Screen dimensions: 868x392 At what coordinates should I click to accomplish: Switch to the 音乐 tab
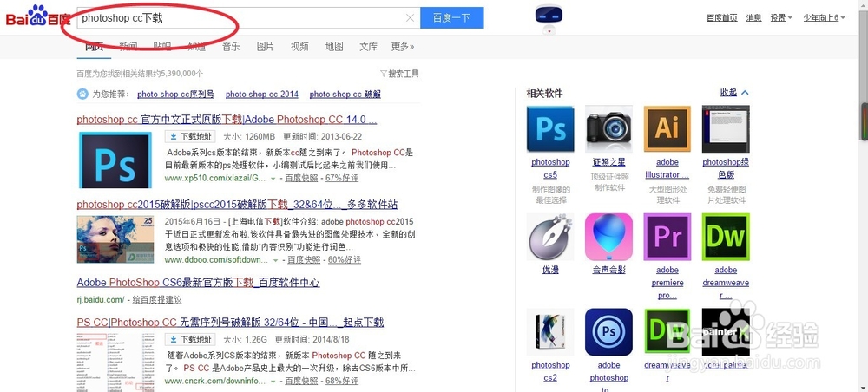pos(231,47)
